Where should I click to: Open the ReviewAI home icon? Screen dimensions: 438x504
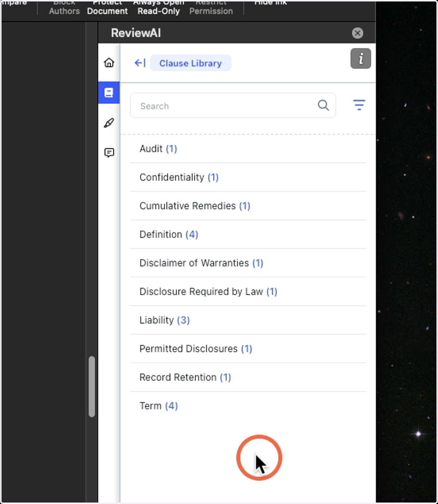tap(109, 62)
